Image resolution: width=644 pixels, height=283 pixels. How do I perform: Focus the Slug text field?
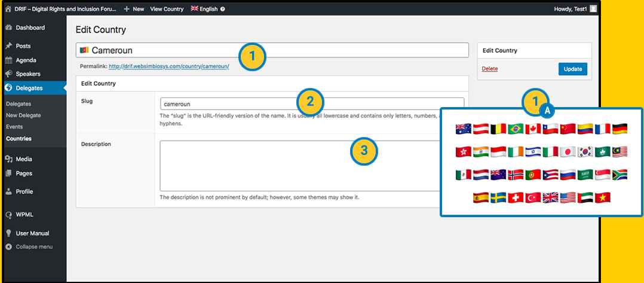tap(312, 103)
